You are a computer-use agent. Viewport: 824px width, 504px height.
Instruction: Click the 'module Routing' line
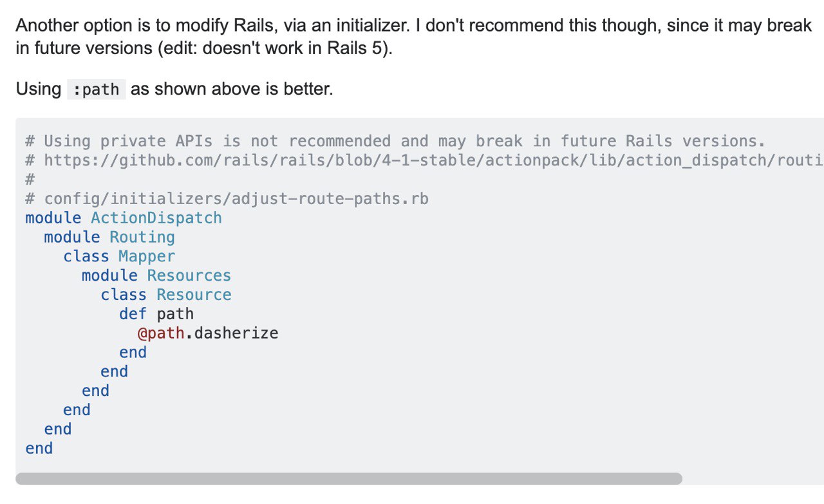click(x=109, y=237)
